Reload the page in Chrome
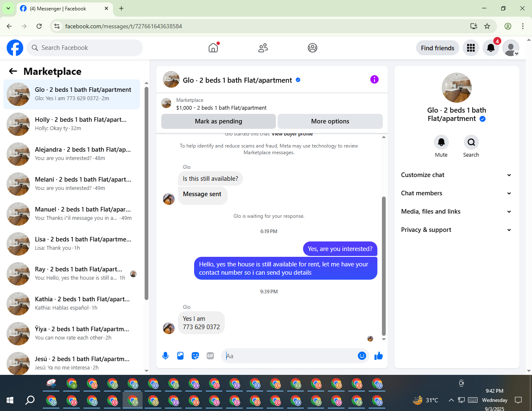 39,26
